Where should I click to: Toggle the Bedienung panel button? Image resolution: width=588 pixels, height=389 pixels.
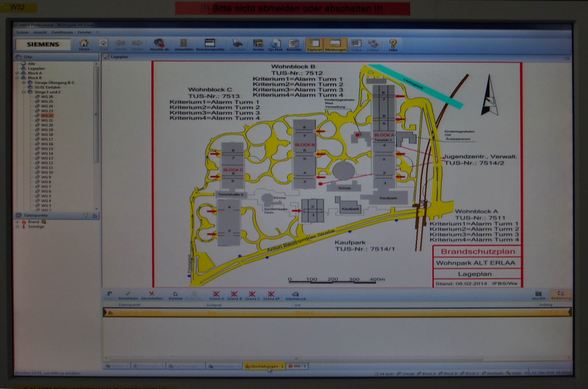561,294
